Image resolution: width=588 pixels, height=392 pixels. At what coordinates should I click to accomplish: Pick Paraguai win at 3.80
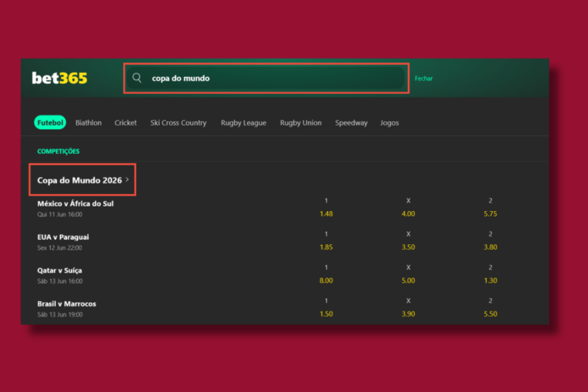(490, 247)
